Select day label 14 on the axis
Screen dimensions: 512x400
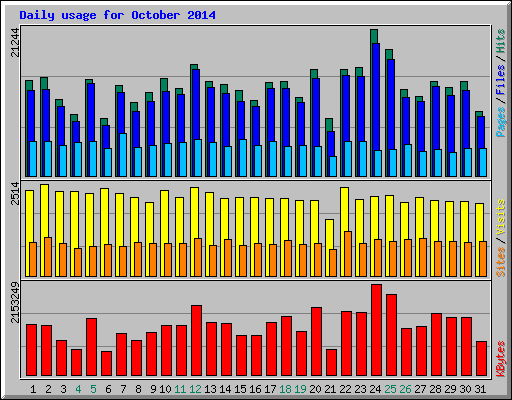click(225, 389)
